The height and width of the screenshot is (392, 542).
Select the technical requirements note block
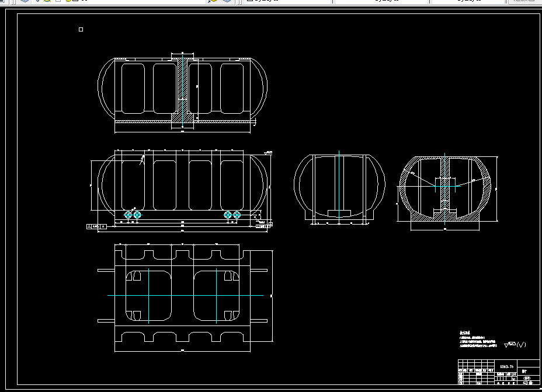pyautogui.click(x=478, y=339)
